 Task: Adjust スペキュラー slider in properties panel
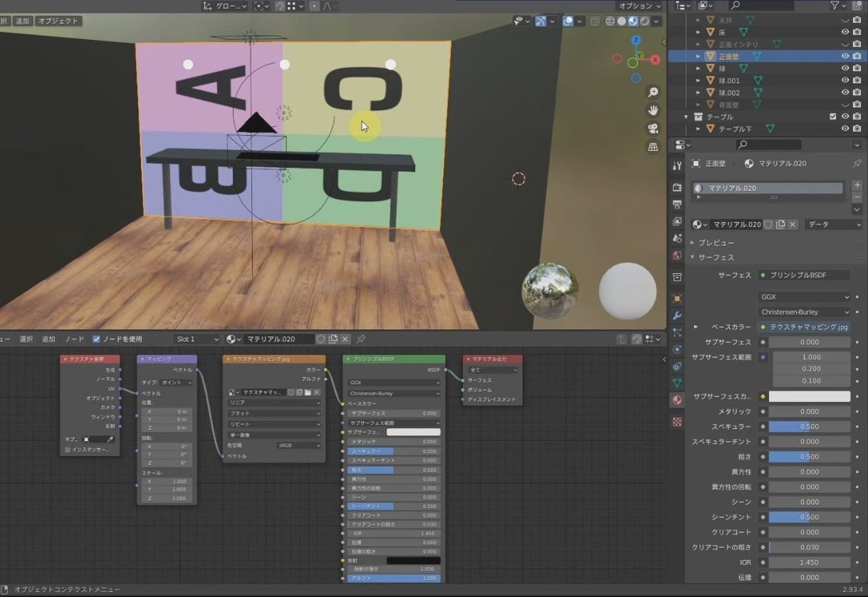[x=809, y=426]
